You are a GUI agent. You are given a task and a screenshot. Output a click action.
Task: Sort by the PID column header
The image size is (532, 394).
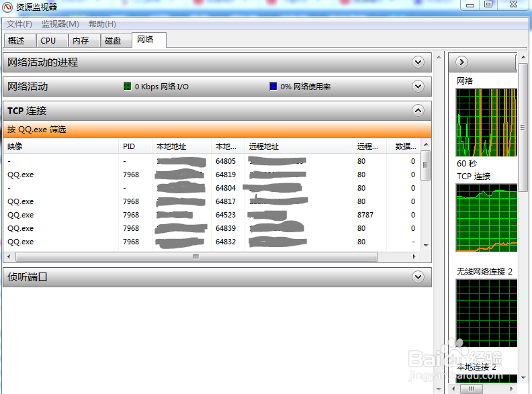[136, 146]
